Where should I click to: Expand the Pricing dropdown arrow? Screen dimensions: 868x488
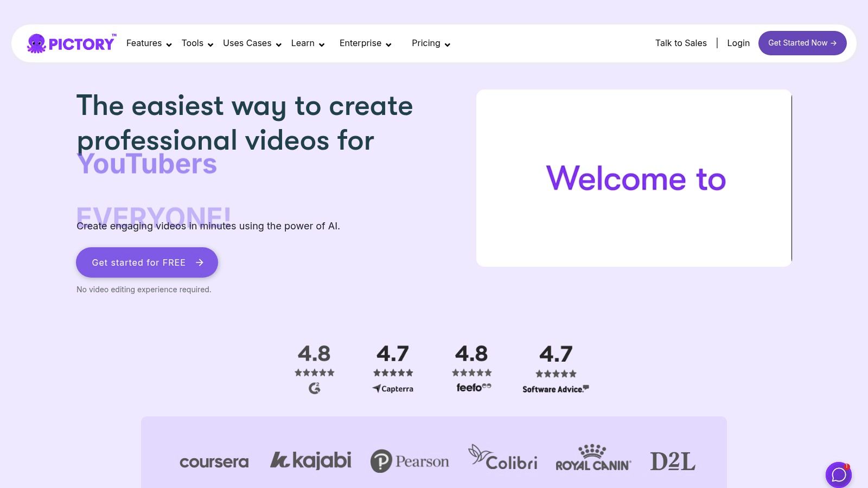[x=448, y=44]
